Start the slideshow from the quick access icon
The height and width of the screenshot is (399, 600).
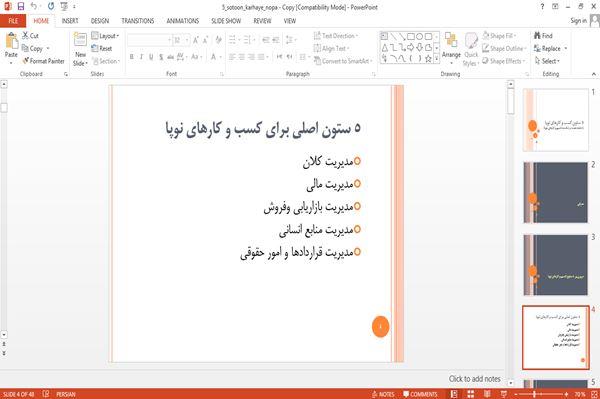point(64,7)
